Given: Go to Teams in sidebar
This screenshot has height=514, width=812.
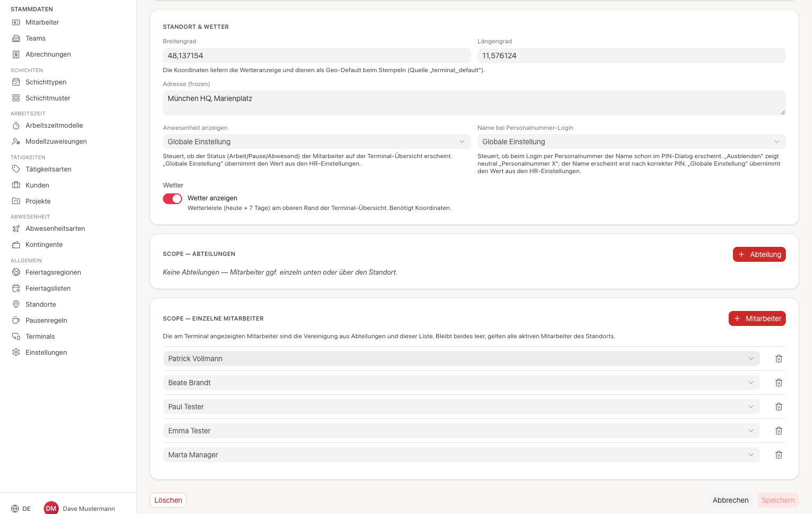Looking at the screenshot, I should pos(35,38).
